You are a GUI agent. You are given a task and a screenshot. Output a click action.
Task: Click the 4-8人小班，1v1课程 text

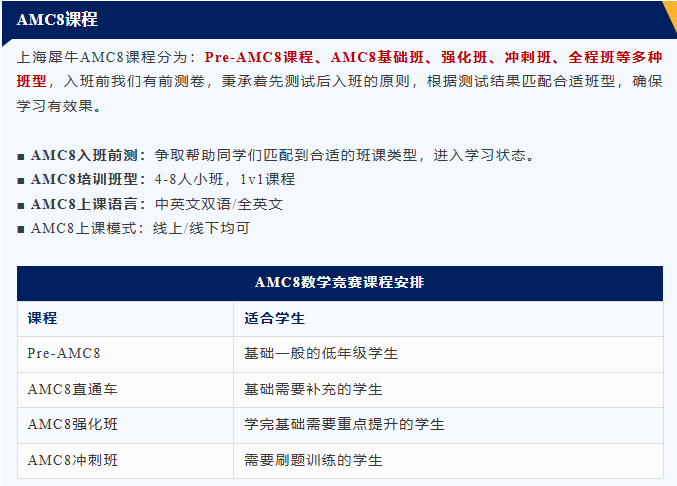click(x=225, y=179)
